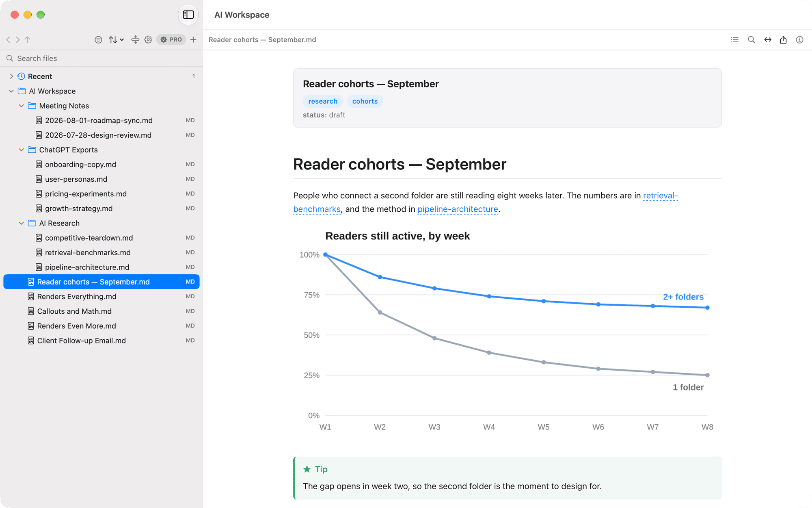The height and width of the screenshot is (508, 812).
Task: Toggle content width arrows icon
Action: tap(768, 40)
